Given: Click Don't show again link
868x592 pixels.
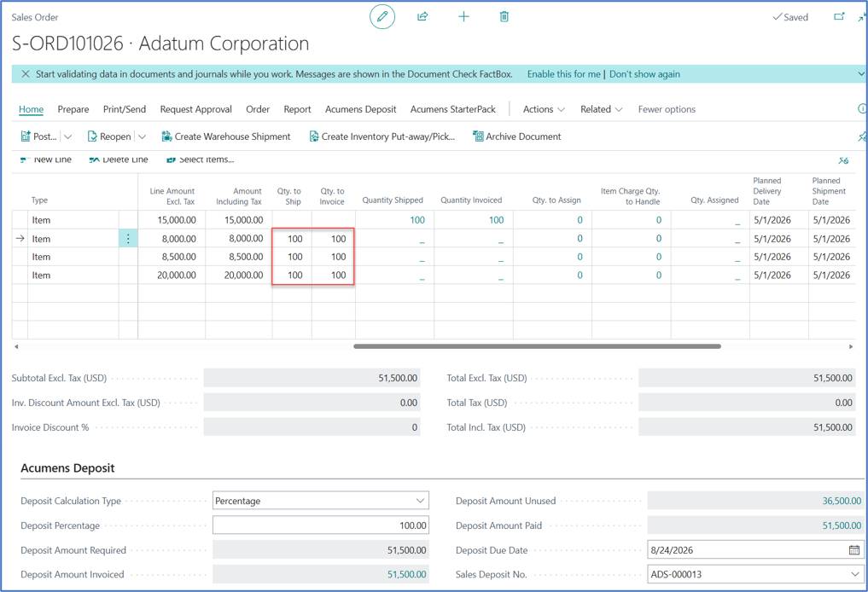Looking at the screenshot, I should click(644, 73).
